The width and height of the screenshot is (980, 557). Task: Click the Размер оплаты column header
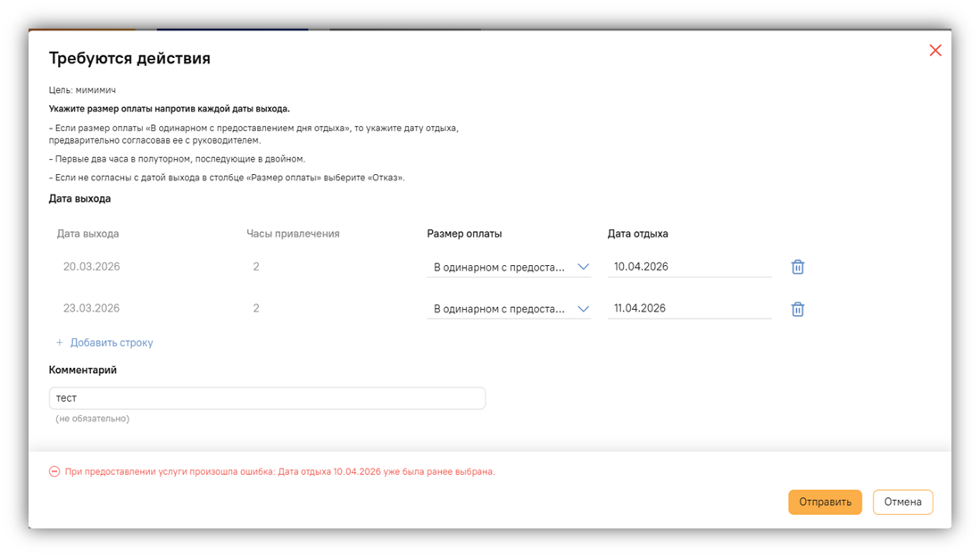point(464,234)
